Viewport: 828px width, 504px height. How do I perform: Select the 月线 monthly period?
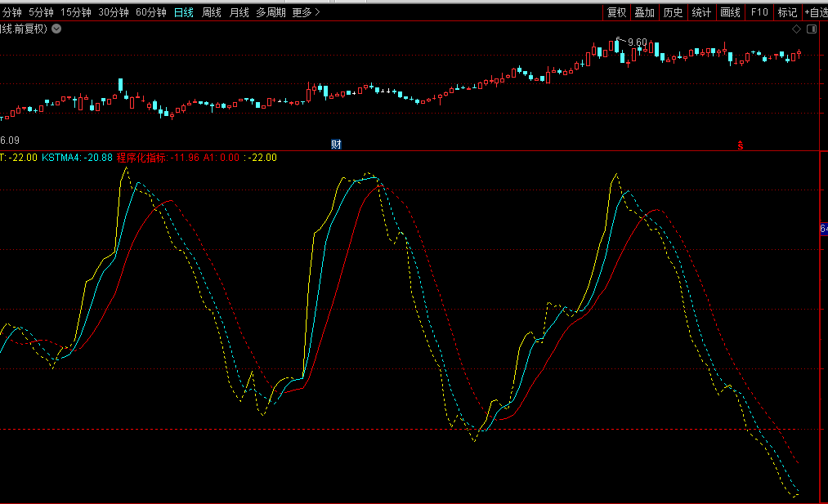pyautogui.click(x=239, y=12)
